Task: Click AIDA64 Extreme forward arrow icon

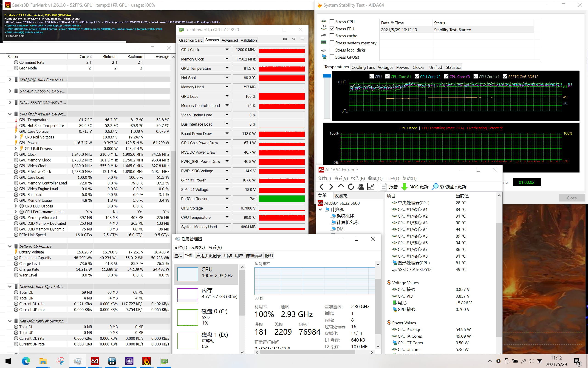Action: (x=331, y=187)
